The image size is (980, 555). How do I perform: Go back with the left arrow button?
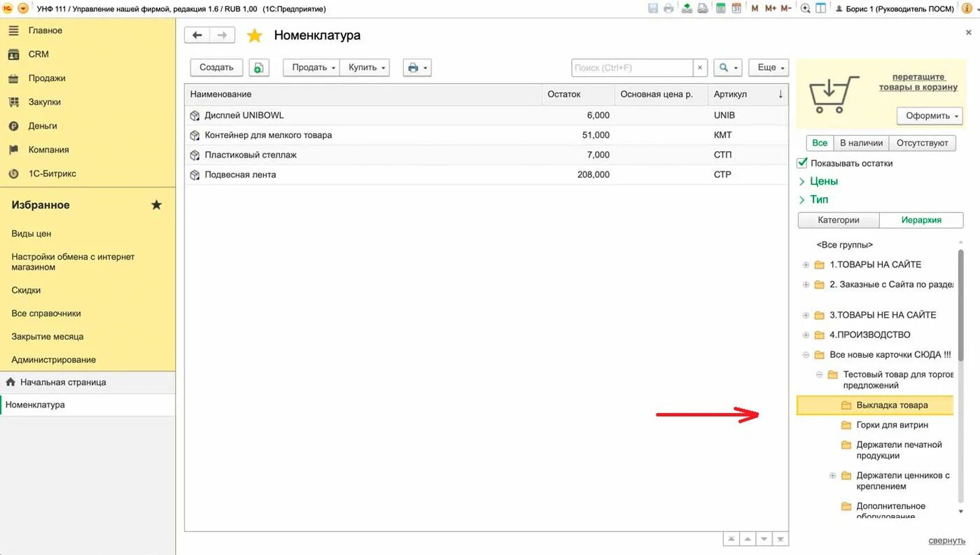tap(197, 35)
